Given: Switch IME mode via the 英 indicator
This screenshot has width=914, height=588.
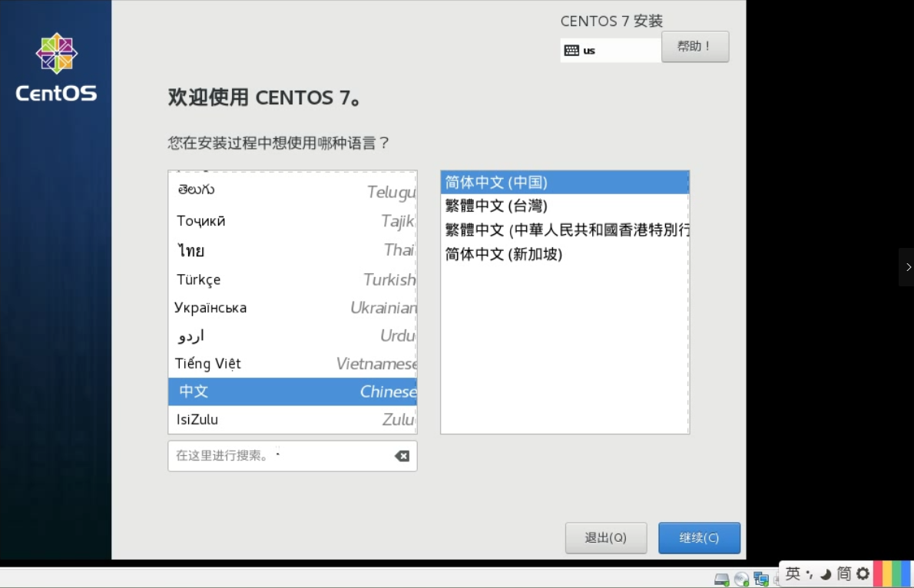Looking at the screenshot, I should coord(793,573).
